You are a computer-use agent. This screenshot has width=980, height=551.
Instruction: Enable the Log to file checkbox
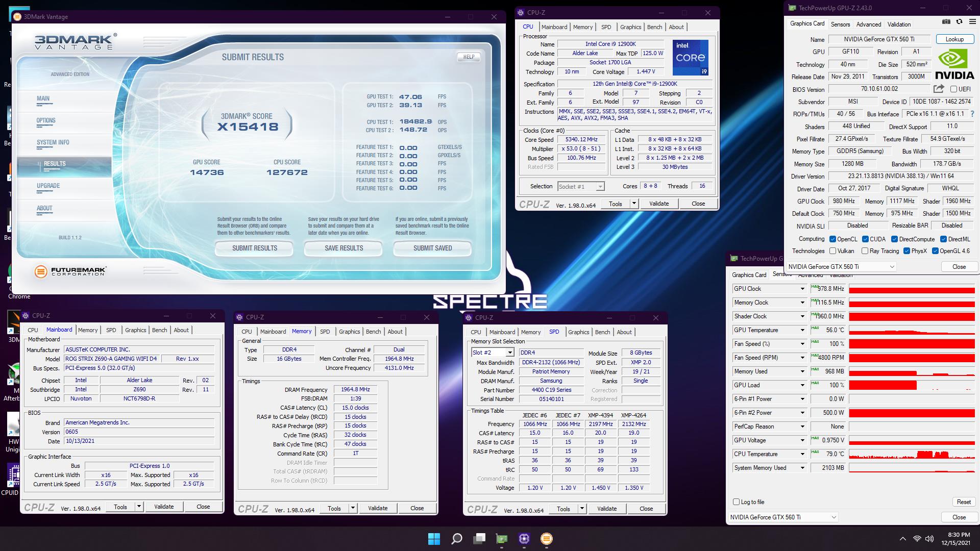(x=736, y=502)
